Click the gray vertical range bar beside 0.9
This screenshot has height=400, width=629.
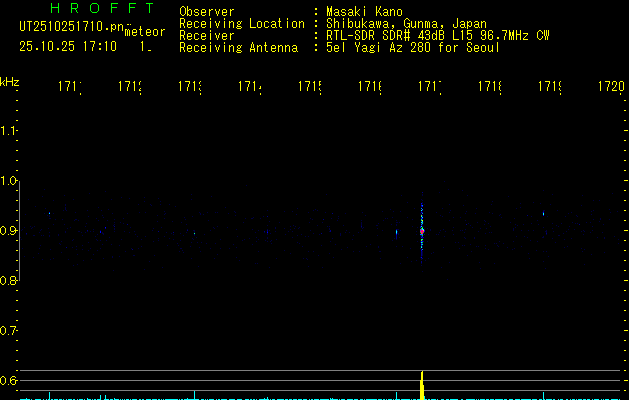(x=20, y=231)
